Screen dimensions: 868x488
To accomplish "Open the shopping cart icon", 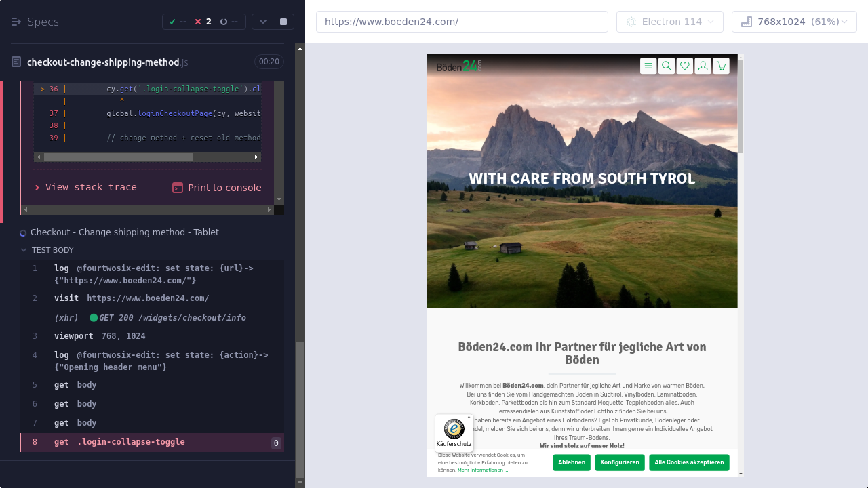I will [721, 66].
